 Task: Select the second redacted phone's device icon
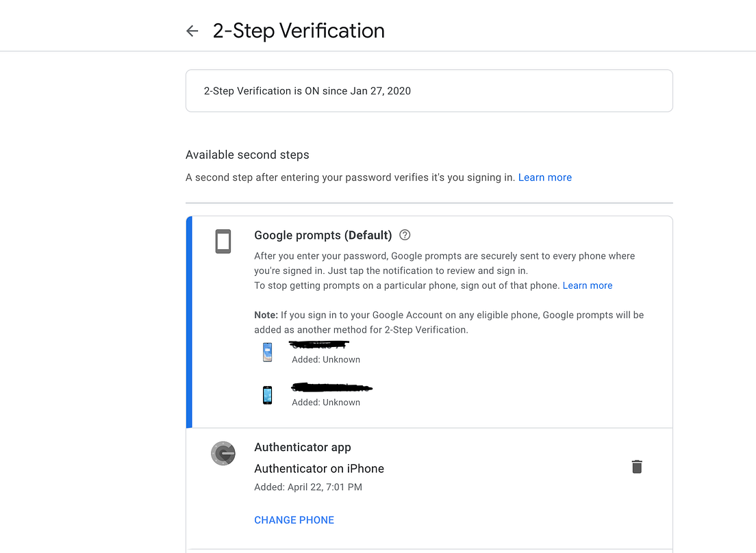click(267, 394)
